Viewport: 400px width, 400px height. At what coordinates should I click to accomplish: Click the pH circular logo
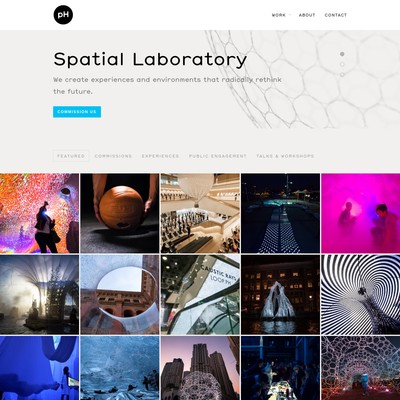point(63,15)
